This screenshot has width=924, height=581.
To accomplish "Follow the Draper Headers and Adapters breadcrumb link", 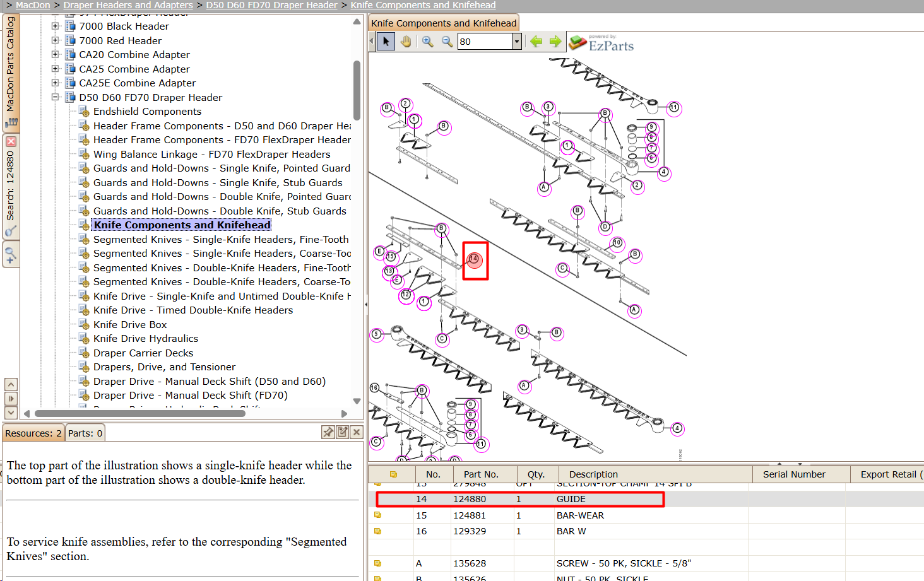I will tap(128, 5).
